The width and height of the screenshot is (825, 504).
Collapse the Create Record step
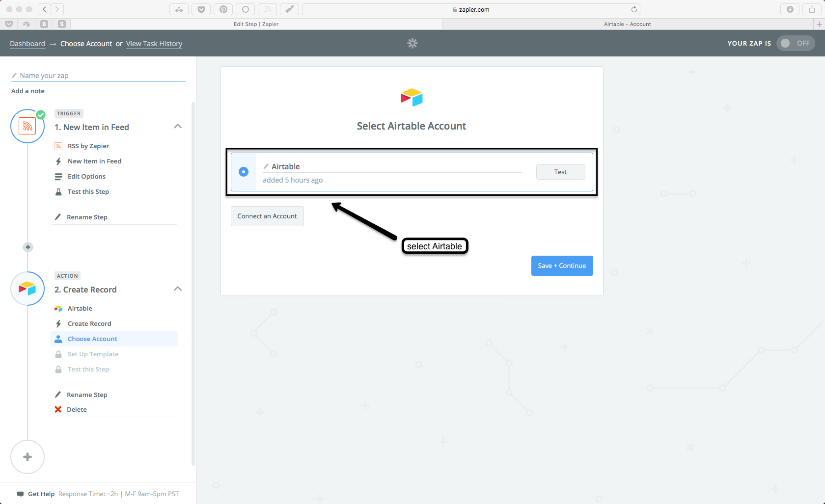(178, 289)
